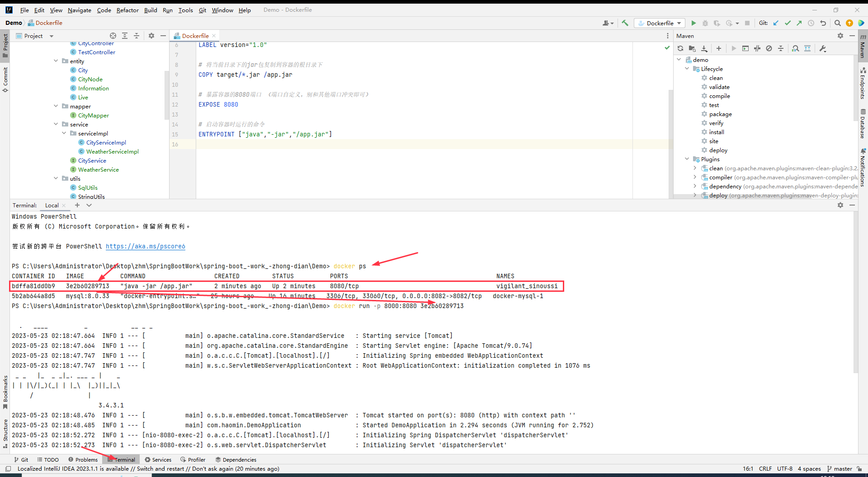
Task: Select Maven package lifecycle goal
Action: 720,114
